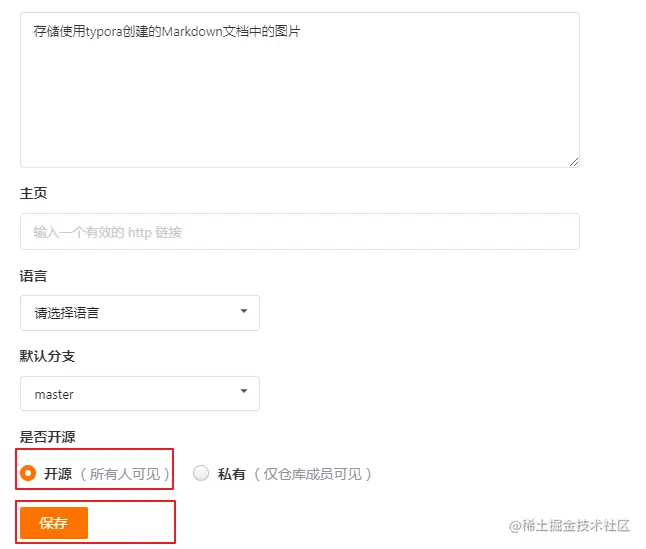Click the 所有人可见 label text
This screenshot has width=646, height=549.
(x=124, y=474)
